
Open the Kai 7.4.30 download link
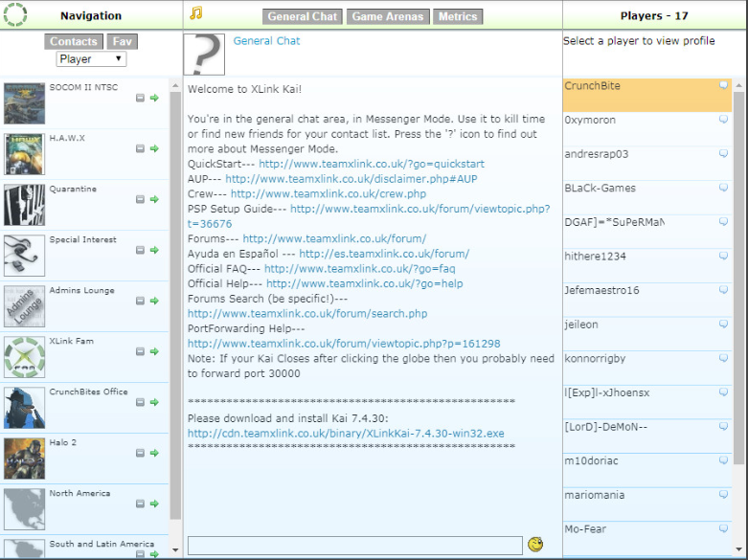tap(346, 433)
